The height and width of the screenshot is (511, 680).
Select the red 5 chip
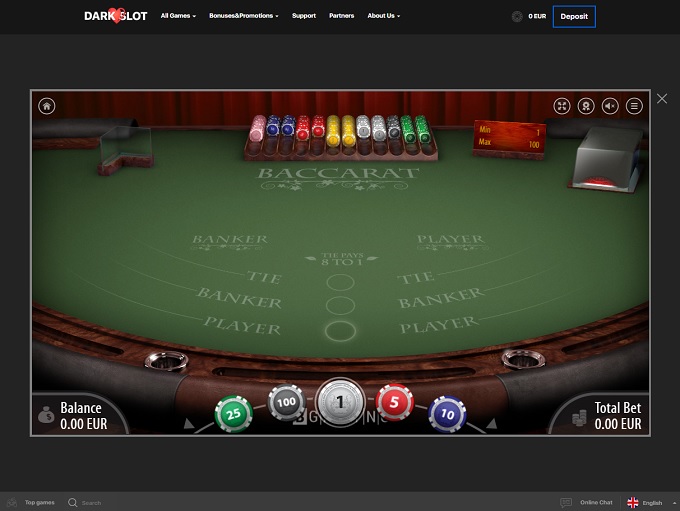tap(394, 403)
